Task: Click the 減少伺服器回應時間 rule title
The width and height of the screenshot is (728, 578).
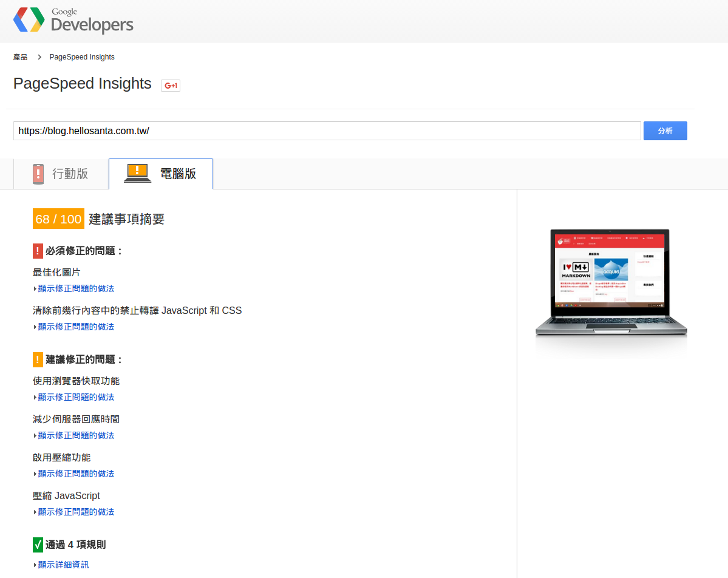Action: 76,419
